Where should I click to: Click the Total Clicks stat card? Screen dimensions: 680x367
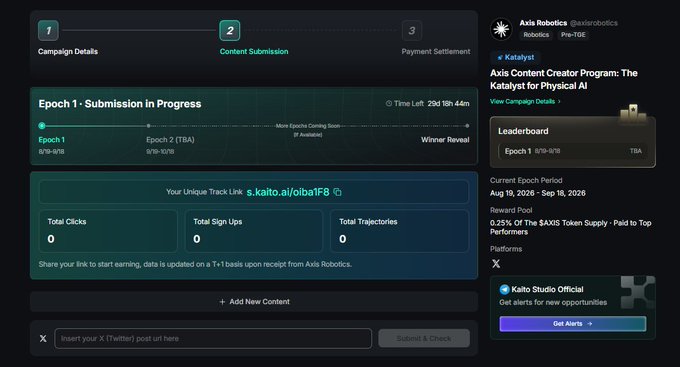[x=108, y=231]
